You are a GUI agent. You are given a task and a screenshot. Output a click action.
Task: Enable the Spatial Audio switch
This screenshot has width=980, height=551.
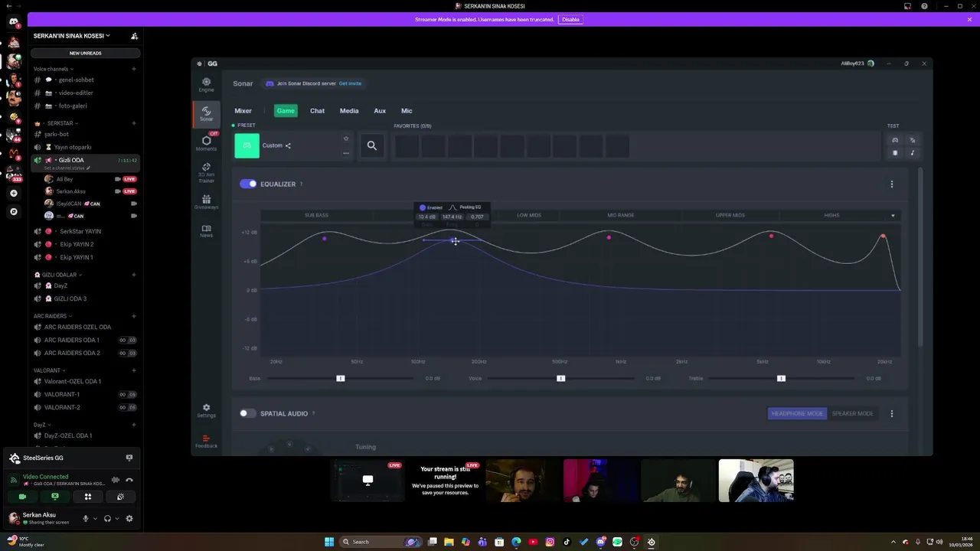click(248, 413)
